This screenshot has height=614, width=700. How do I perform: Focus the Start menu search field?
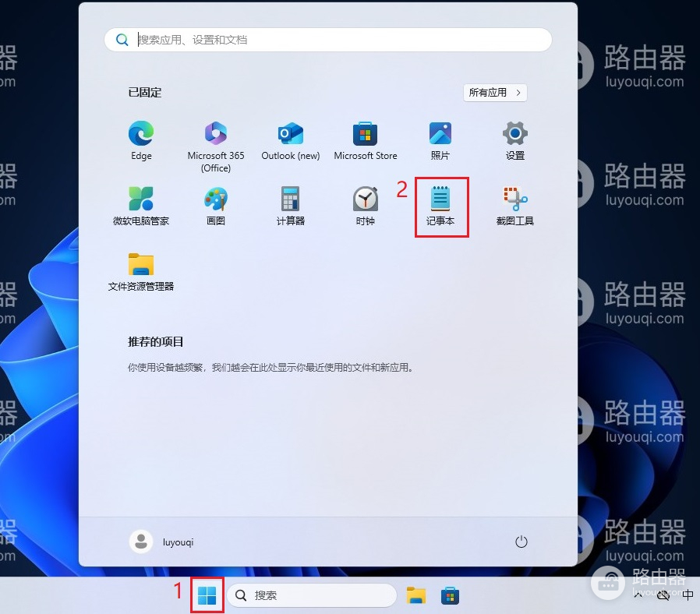pos(328,40)
